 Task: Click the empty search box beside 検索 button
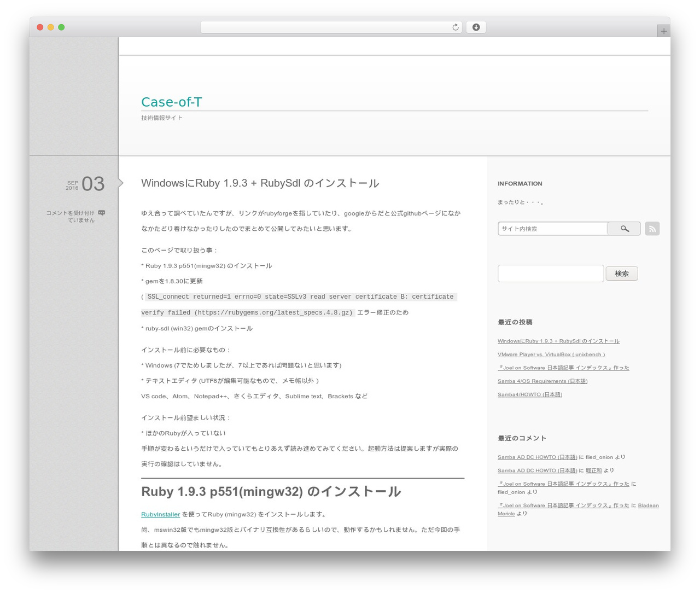pos(551,274)
